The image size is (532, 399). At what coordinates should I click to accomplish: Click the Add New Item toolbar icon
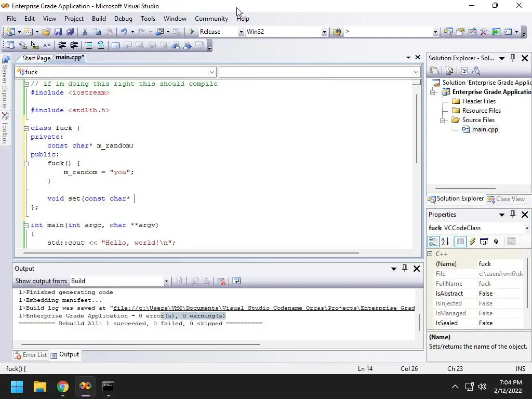coord(29,32)
